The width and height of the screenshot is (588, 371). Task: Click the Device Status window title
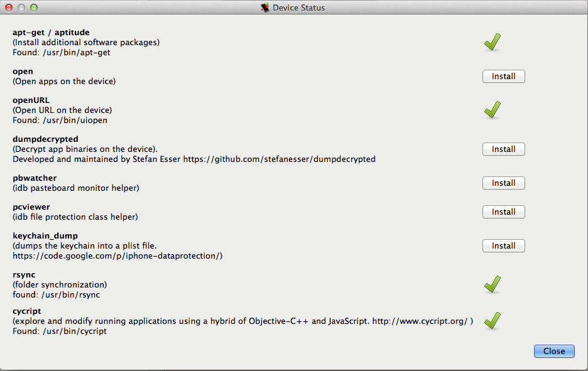298,8
